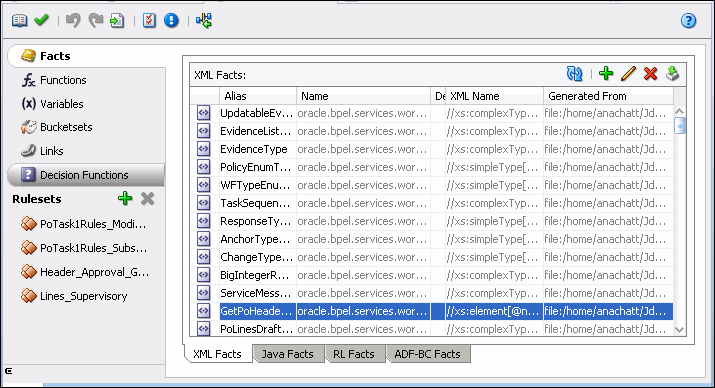Delete selected XML fact with red X

(x=651, y=73)
